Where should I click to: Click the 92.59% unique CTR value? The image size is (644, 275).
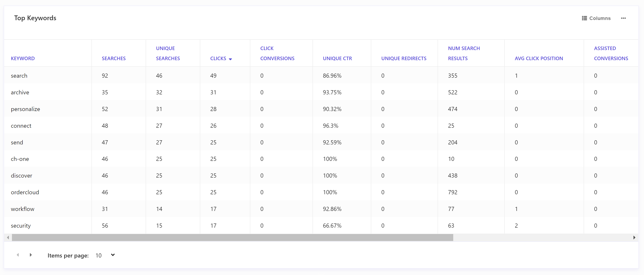pyautogui.click(x=332, y=142)
